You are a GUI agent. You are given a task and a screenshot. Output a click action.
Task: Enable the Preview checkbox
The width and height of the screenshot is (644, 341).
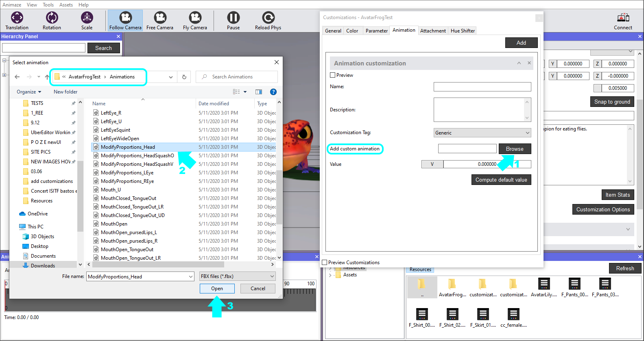333,75
